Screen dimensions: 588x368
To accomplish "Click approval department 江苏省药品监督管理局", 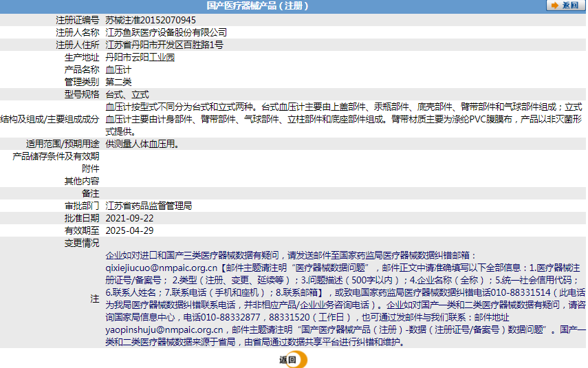I will coord(148,206).
